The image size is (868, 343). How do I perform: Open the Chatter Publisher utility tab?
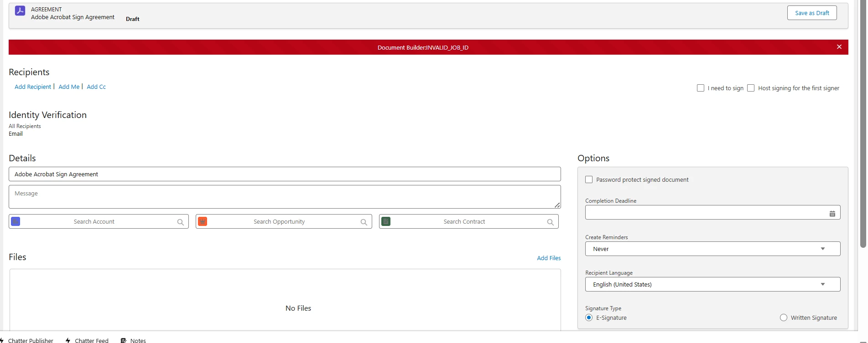[27, 340]
